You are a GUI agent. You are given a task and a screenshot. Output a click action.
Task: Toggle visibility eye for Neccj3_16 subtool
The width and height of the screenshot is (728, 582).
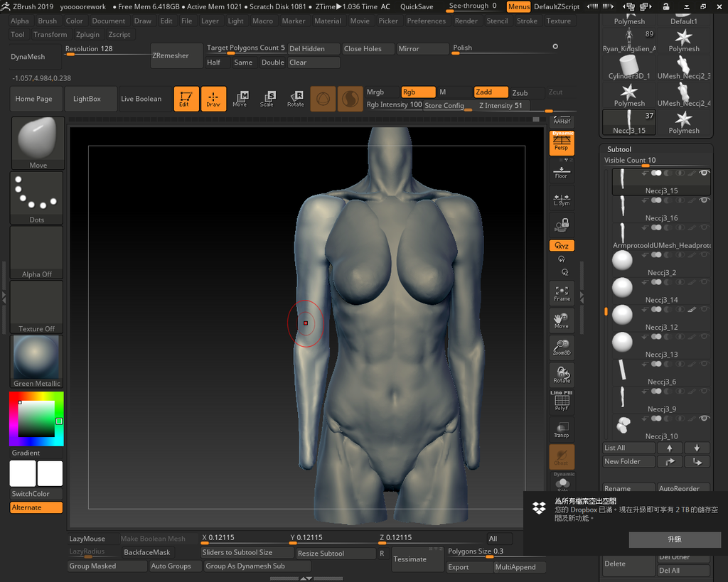(x=705, y=200)
